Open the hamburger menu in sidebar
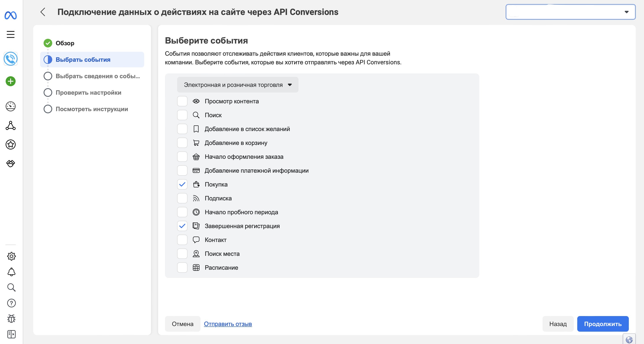This screenshot has height=344, width=644. [10, 34]
